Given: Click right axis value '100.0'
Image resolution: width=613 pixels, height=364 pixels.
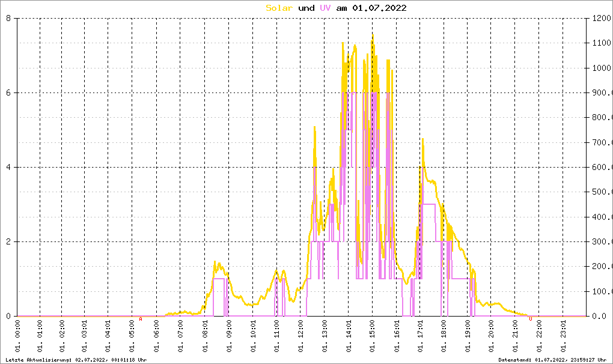Looking at the screenshot, I should click(x=602, y=291).
